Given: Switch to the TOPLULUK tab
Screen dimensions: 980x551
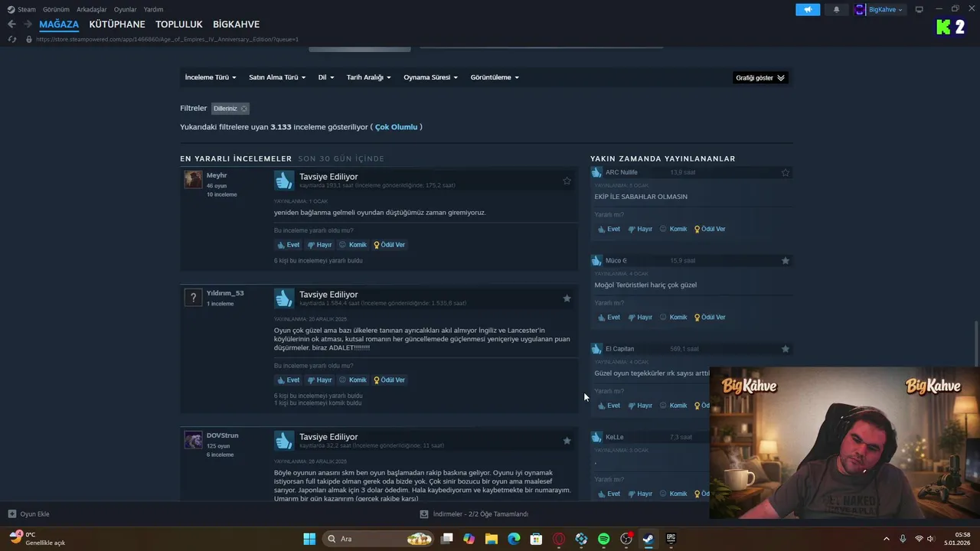Looking at the screenshot, I should coord(179,24).
